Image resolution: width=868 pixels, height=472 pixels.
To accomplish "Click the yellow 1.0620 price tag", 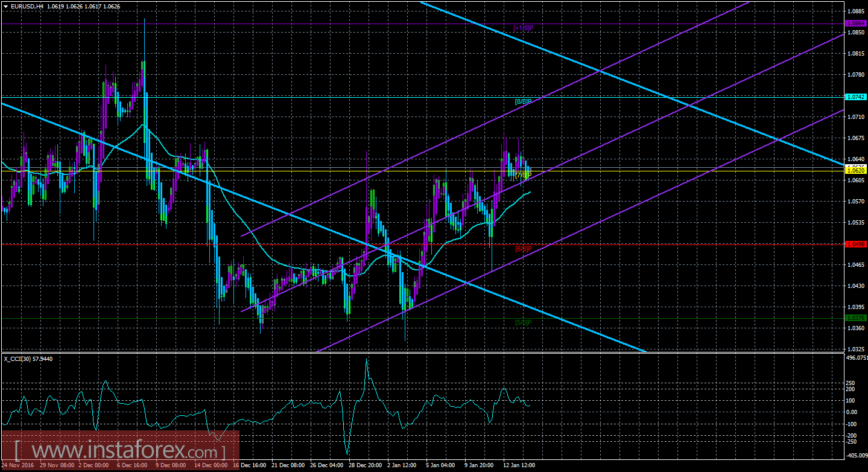I will tap(857, 171).
